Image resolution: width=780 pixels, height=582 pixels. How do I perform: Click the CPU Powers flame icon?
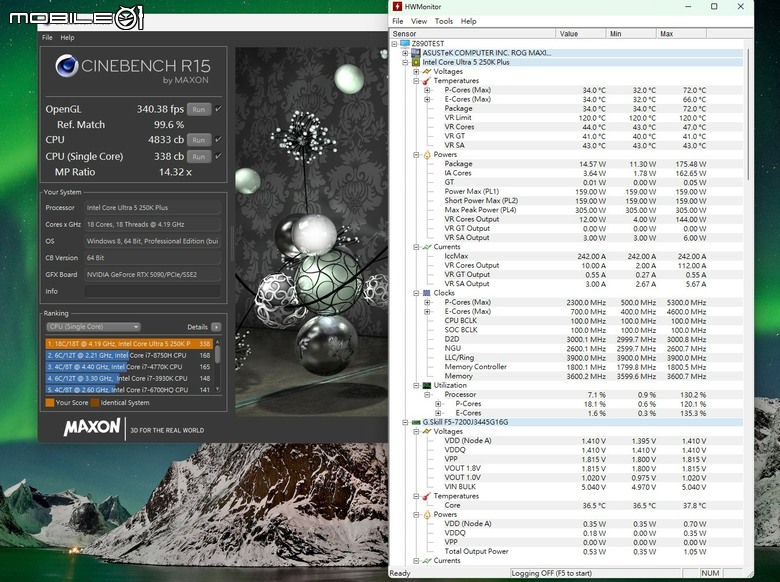coord(426,155)
